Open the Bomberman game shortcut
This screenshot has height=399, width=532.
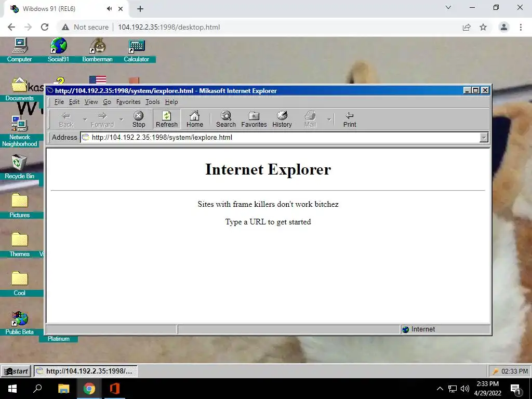[97, 50]
